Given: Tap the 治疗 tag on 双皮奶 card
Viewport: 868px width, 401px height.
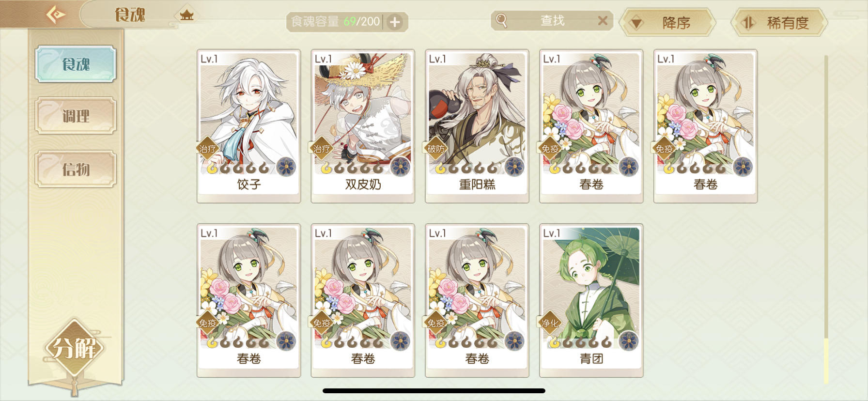Looking at the screenshot, I should [321, 148].
